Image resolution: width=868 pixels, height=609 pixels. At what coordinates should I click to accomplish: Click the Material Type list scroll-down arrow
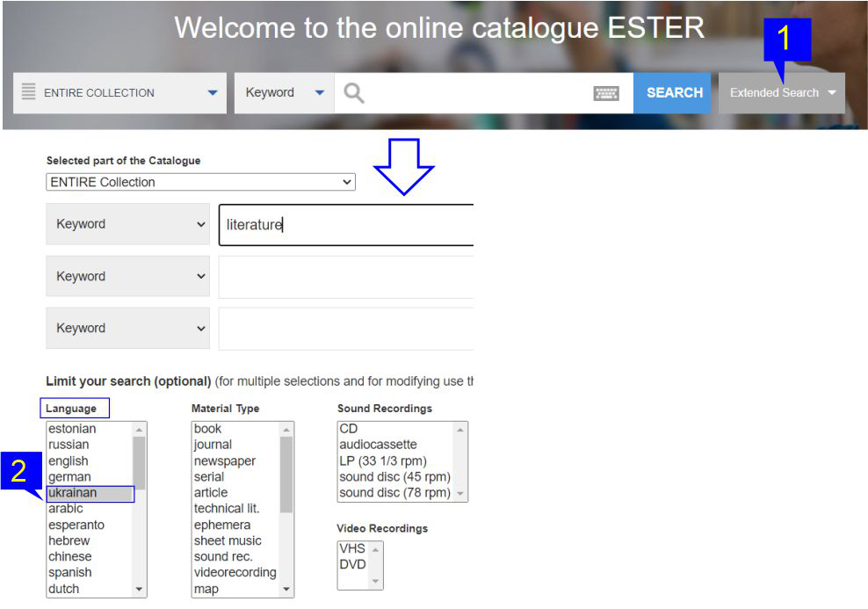286,590
